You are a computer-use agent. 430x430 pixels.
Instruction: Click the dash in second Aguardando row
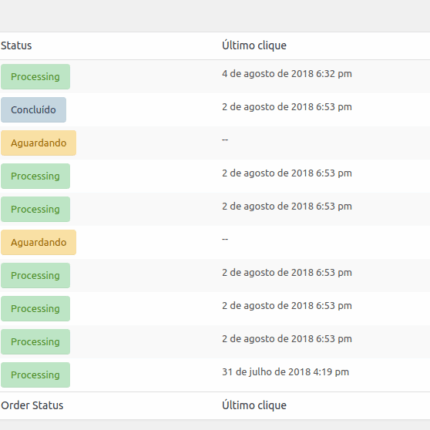coord(225,239)
